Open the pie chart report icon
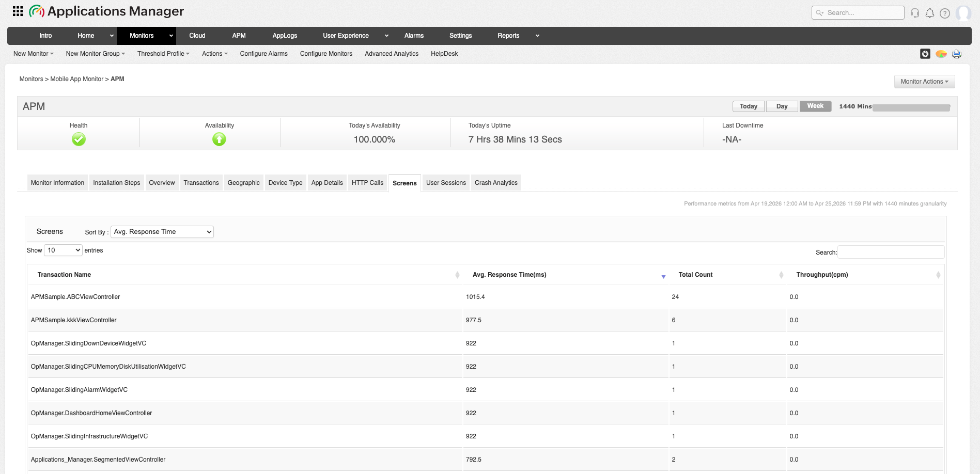The width and height of the screenshot is (980, 474). tap(941, 54)
